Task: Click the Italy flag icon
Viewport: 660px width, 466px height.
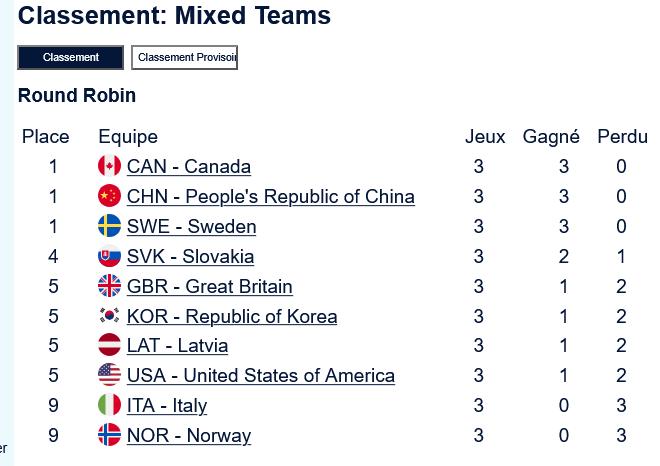Action: point(109,406)
